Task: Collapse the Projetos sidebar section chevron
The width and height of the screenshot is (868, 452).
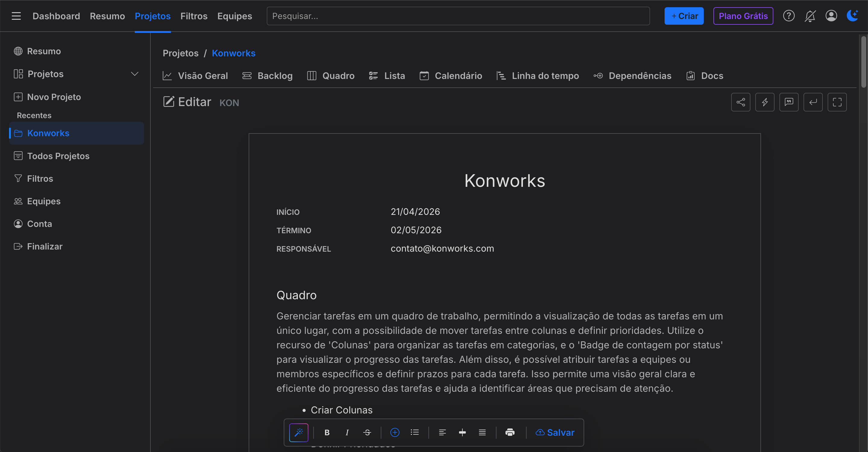Action: point(134,74)
